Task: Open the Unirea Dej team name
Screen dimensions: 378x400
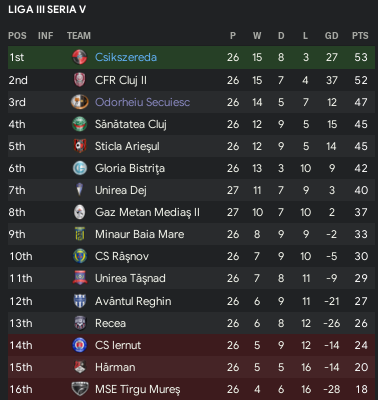Action: [x=121, y=190]
